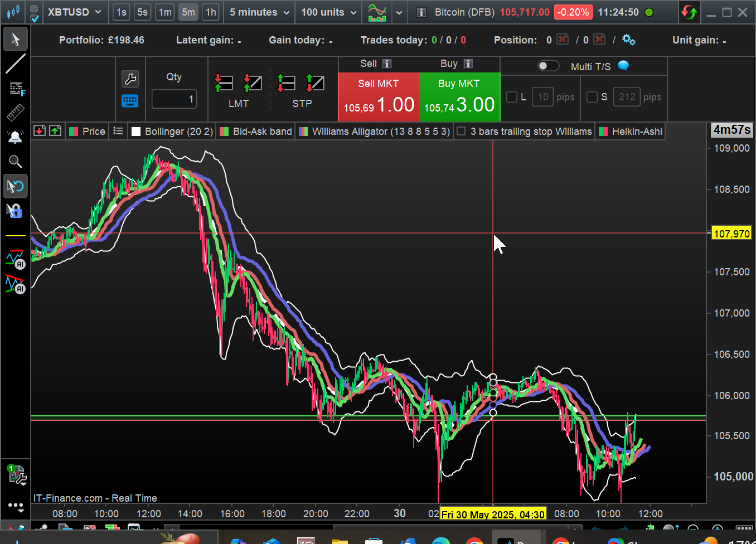756x544 pixels.
Task: Click the blue keyboard shortcut icon
Action: pos(130,101)
